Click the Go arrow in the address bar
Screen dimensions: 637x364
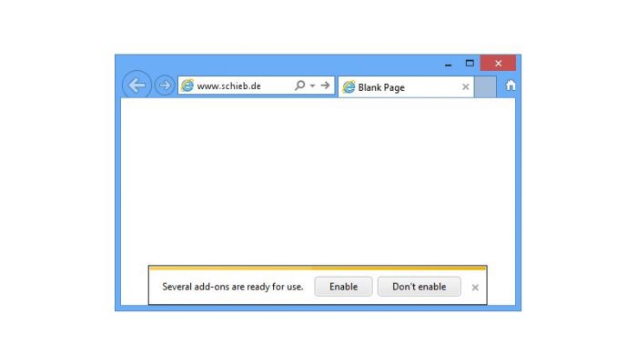pyautogui.click(x=325, y=86)
